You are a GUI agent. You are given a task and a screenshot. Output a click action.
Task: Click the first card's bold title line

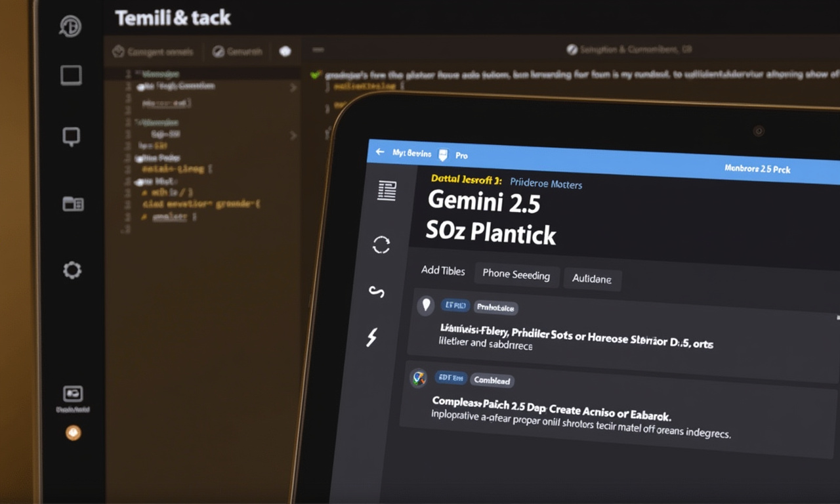coord(577,336)
